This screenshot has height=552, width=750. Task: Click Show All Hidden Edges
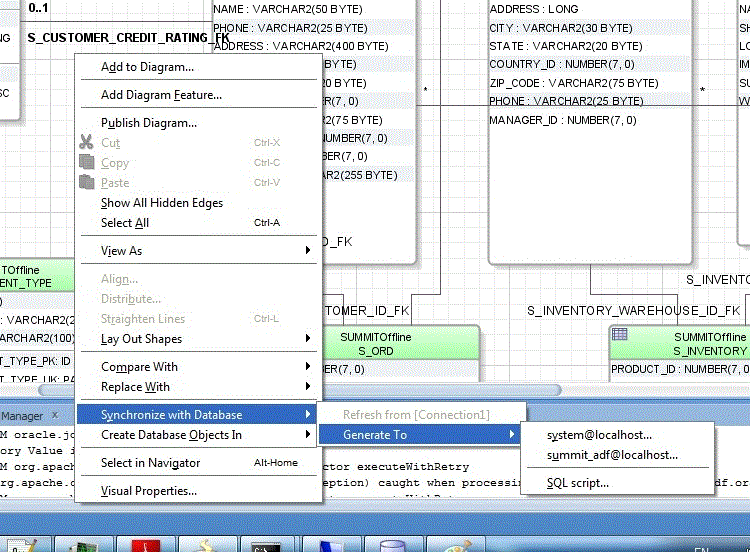click(161, 203)
